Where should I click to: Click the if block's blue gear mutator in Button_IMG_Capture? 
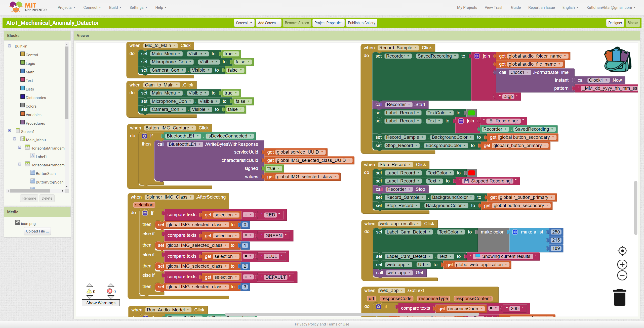coord(144,136)
